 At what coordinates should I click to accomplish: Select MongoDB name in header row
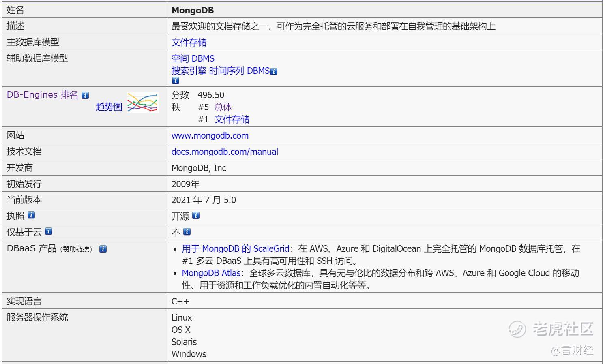tap(193, 10)
